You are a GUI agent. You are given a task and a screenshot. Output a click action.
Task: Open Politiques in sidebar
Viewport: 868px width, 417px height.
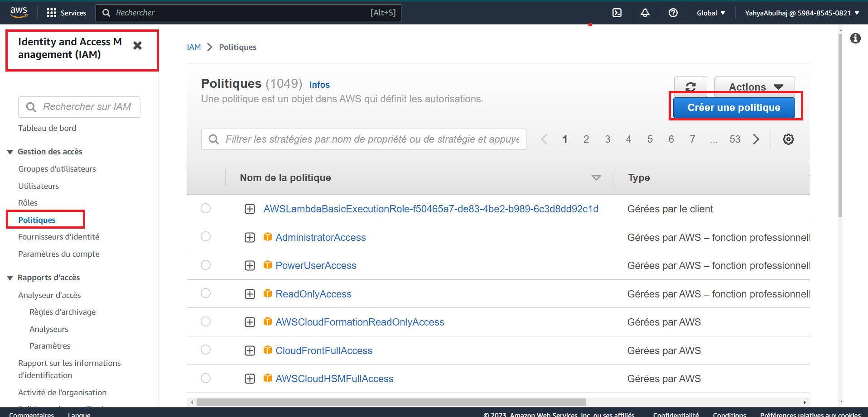click(x=37, y=220)
